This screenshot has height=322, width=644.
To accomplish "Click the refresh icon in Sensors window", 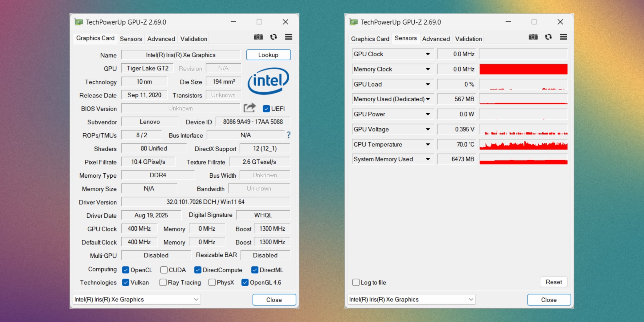I will coord(548,37).
